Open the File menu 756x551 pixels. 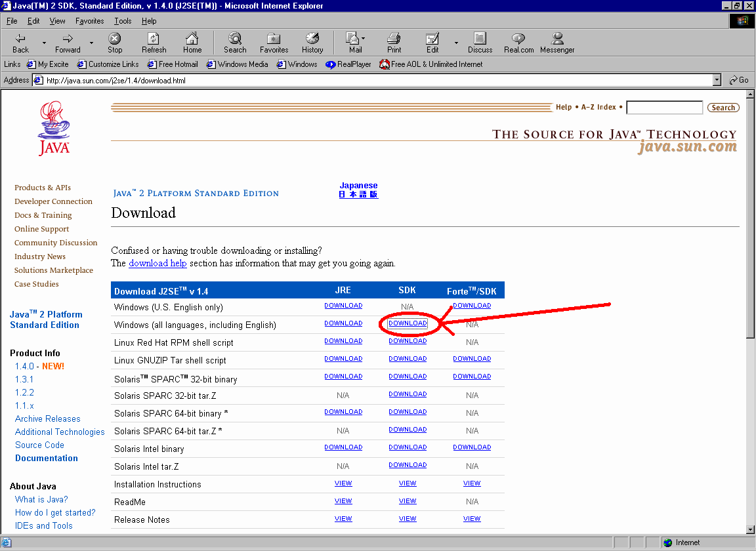12,21
